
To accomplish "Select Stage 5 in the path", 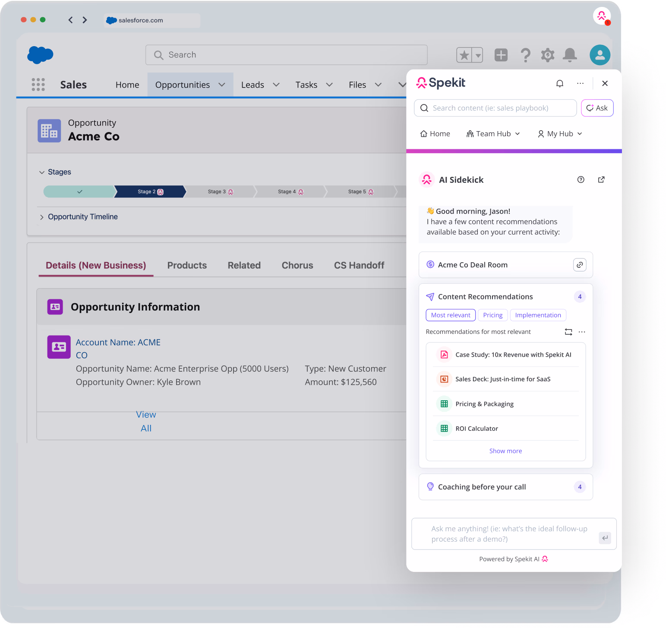I will point(361,191).
